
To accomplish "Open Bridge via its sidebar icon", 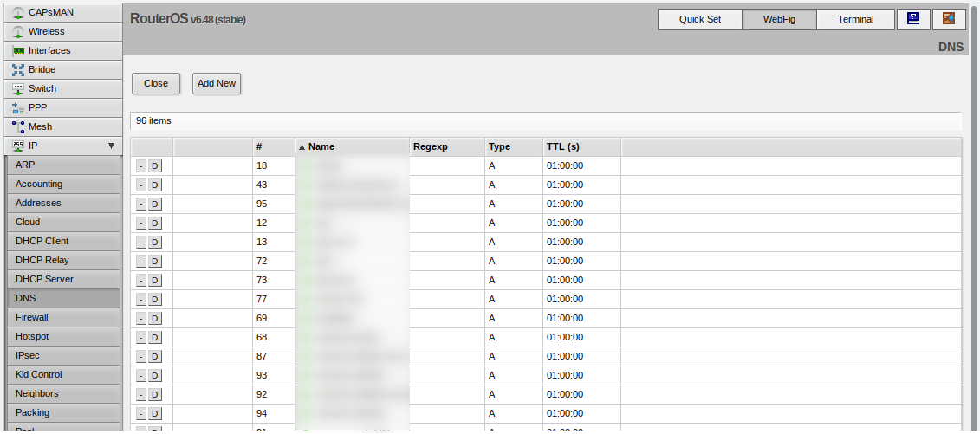I will click(x=18, y=70).
